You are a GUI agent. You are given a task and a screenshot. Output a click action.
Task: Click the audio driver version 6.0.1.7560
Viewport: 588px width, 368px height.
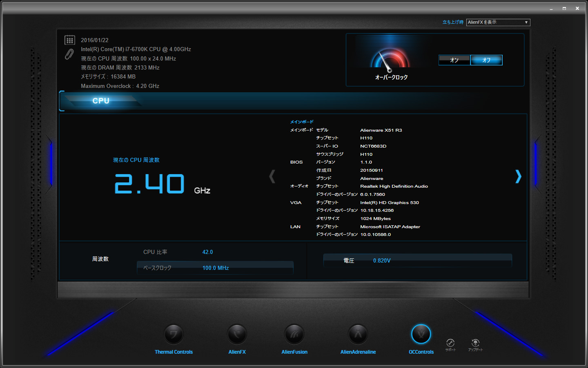click(x=372, y=195)
